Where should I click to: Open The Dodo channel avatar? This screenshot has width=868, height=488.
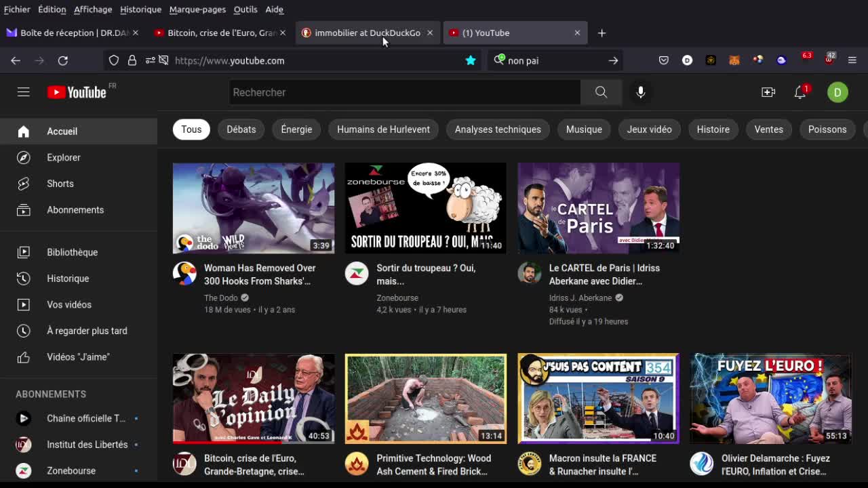point(184,272)
